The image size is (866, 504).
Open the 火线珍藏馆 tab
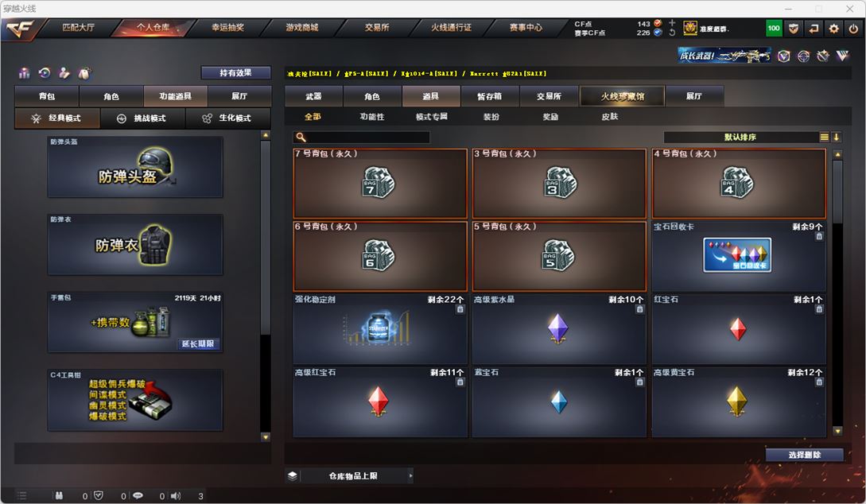click(x=623, y=96)
